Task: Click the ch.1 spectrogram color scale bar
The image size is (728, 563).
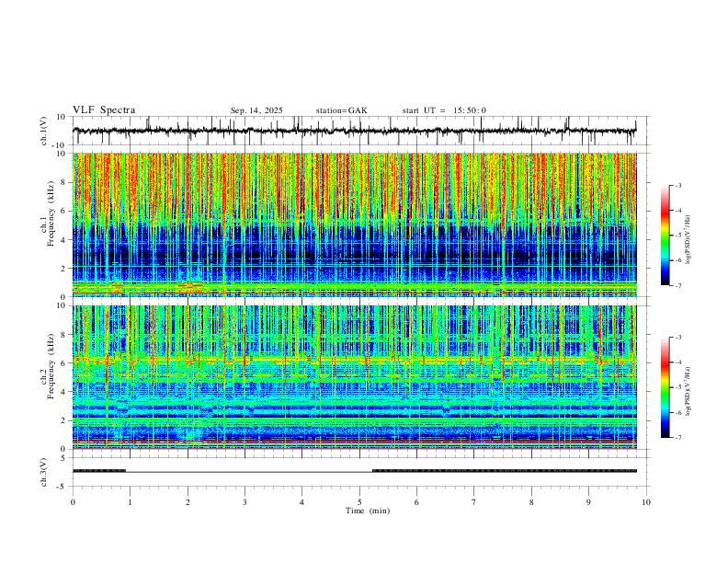Action: (x=665, y=236)
